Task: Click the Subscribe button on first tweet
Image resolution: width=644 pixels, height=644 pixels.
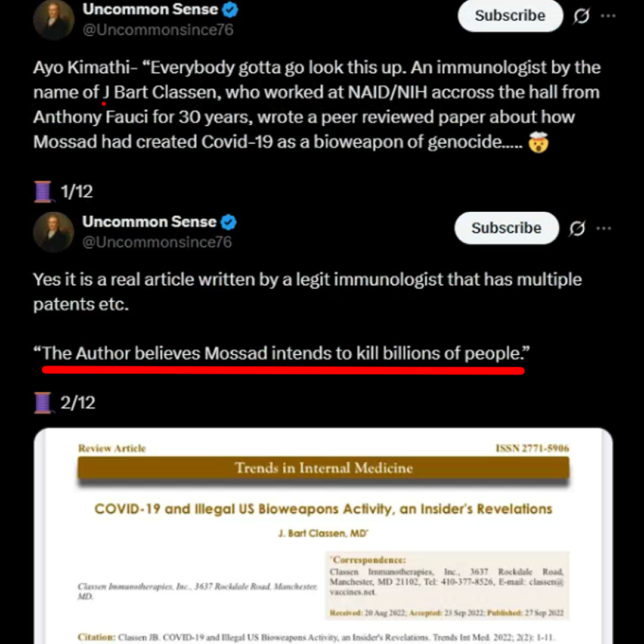Action: pyautogui.click(x=510, y=16)
